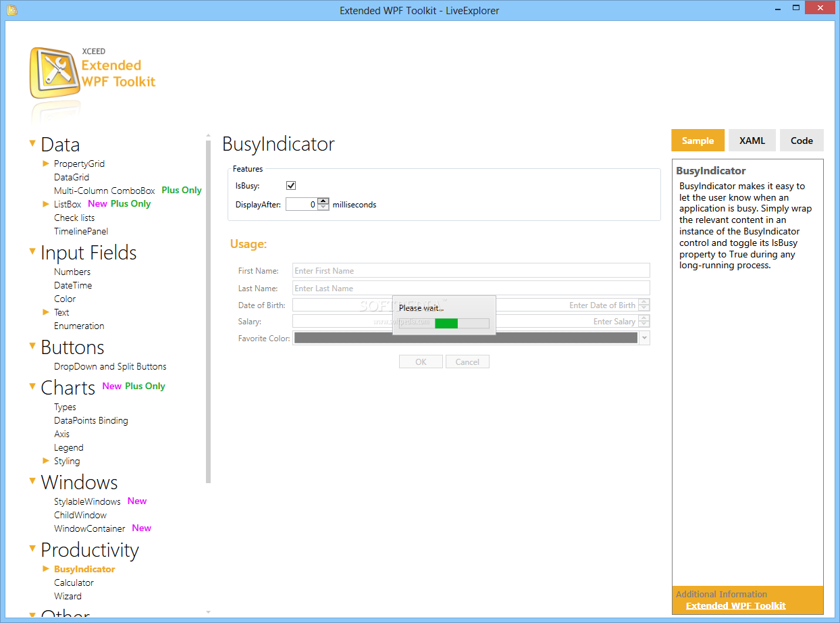The width and height of the screenshot is (840, 623).
Task: Open StylableWindows sample
Action: coord(87,501)
